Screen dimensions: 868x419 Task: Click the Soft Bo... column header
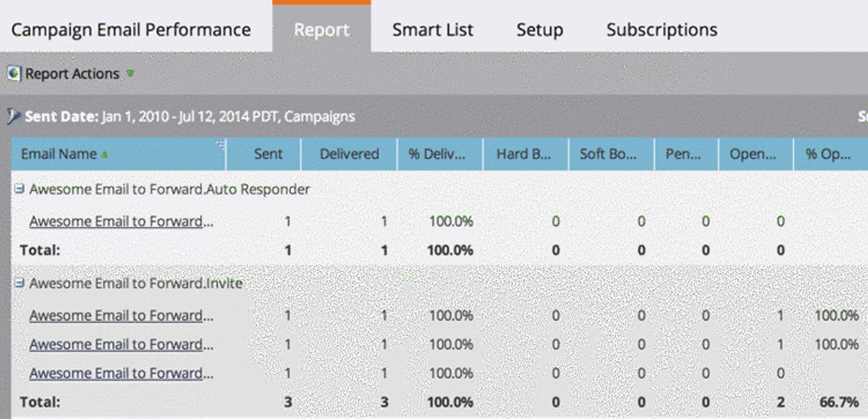pyautogui.click(x=608, y=154)
